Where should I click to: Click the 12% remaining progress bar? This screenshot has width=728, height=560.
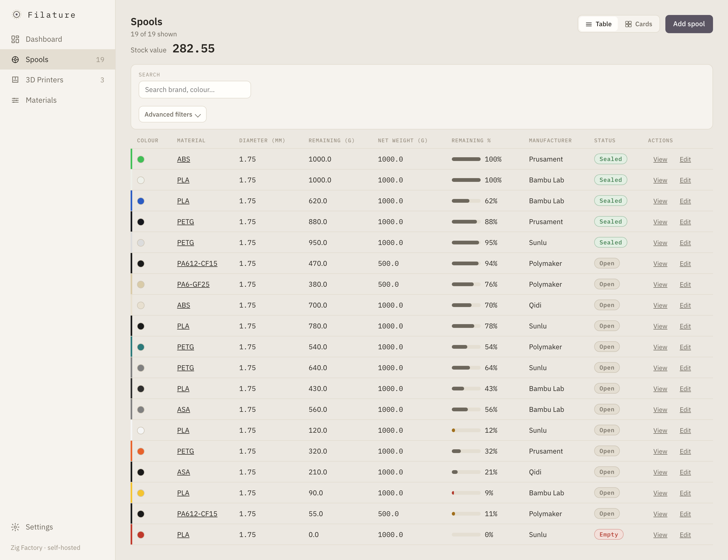click(466, 430)
